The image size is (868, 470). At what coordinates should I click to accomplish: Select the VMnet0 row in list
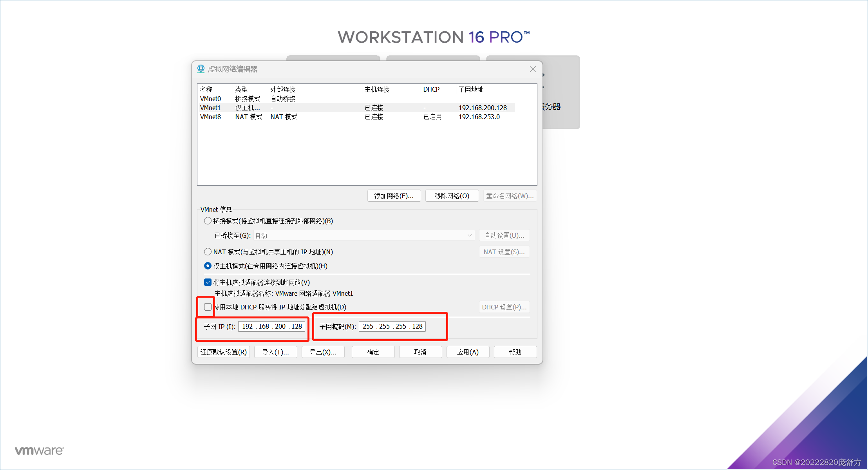coord(211,99)
